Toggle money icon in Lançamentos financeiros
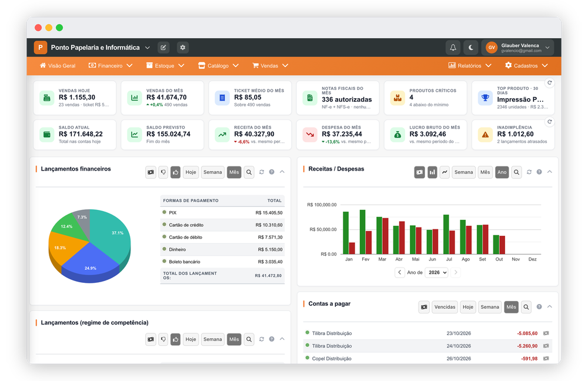 coord(151,172)
